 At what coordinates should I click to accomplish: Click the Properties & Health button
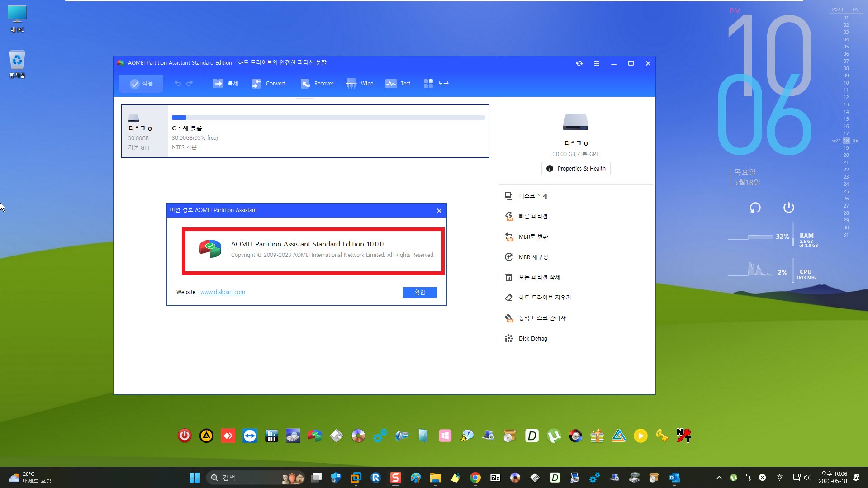[x=576, y=169]
